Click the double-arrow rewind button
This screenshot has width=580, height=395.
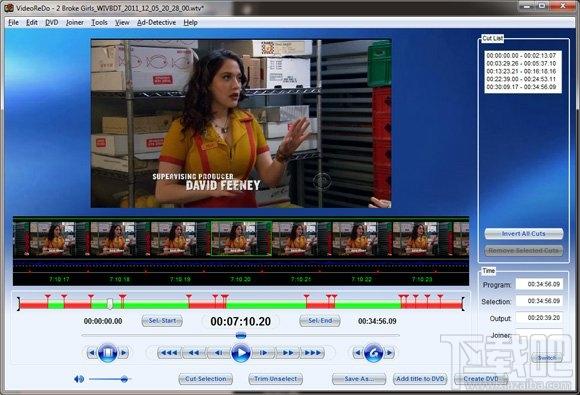coord(193,353)
